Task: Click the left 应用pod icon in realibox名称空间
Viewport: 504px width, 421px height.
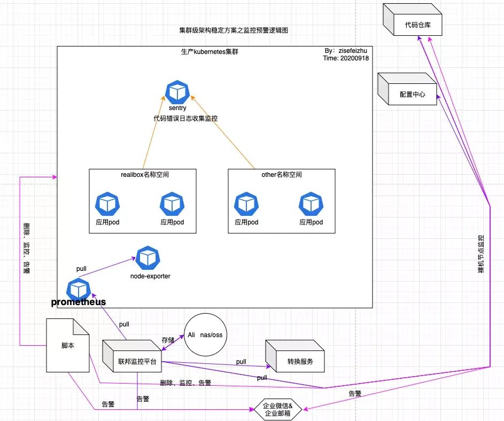Action: 107,204
